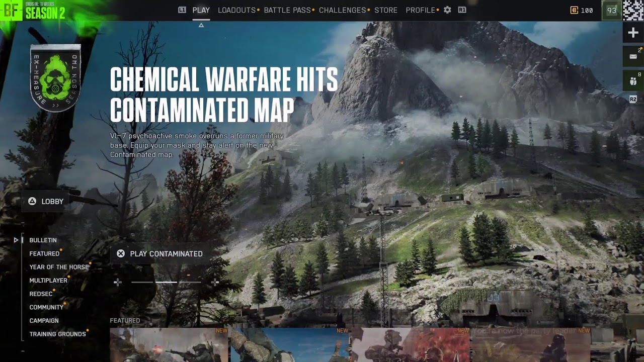Click the BF Season 2 logo
Image resolution: width=644 pixels, height=362 pixels.
pyautogui.click(x=33, y=11)
